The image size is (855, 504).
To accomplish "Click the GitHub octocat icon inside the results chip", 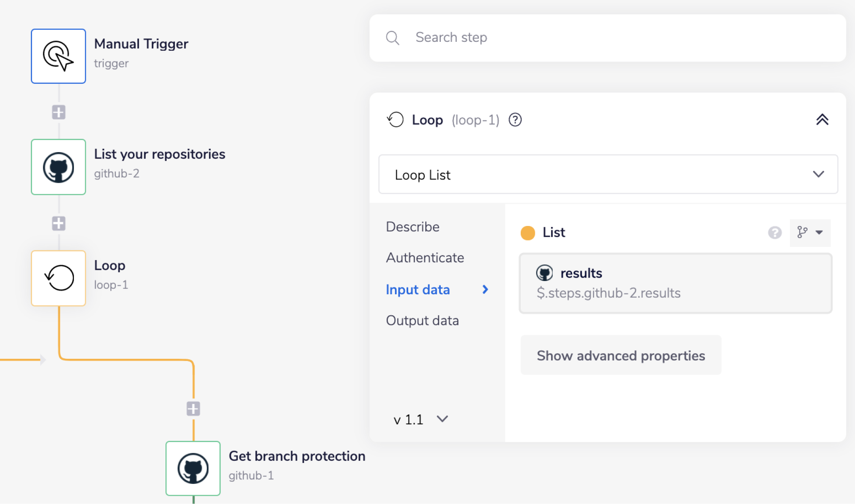I will pos(545,273).
